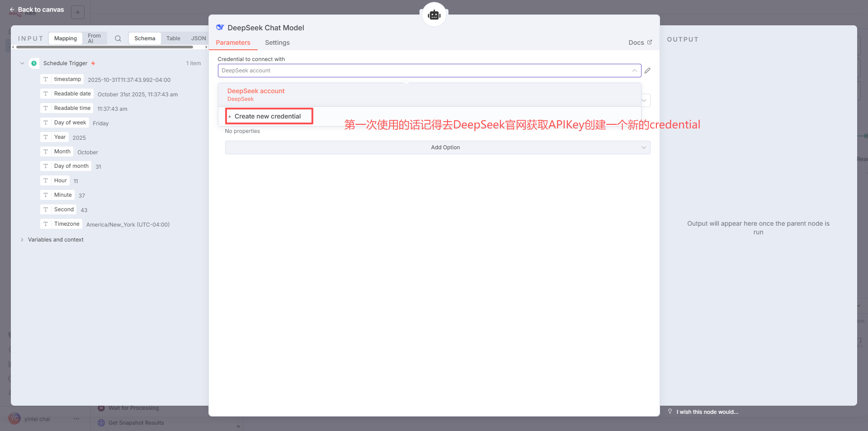Viewport: 868px width, 431px height.
Task: Click the DeepSeek whale logo icon
Action: click(220, 28)
